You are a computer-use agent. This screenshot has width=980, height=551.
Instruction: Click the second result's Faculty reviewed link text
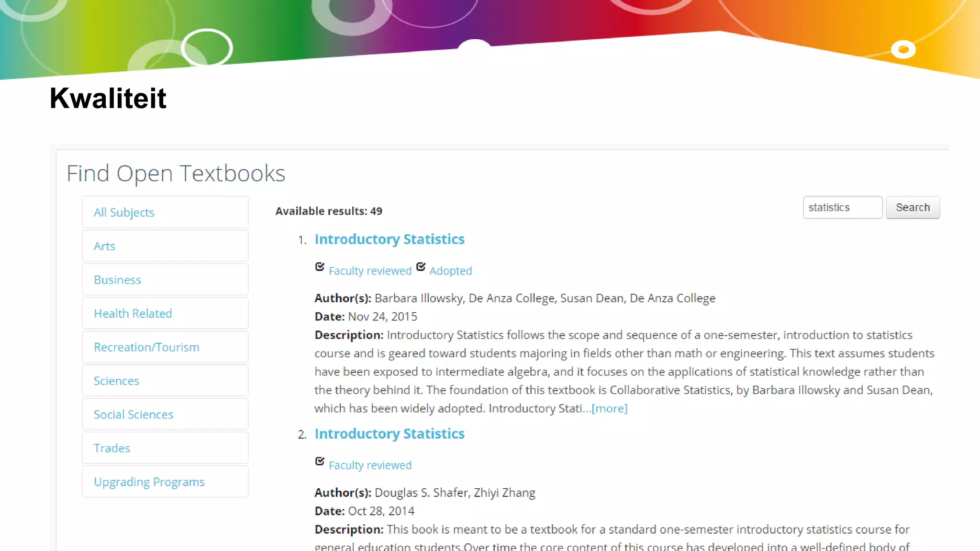(x=370, y=465)
